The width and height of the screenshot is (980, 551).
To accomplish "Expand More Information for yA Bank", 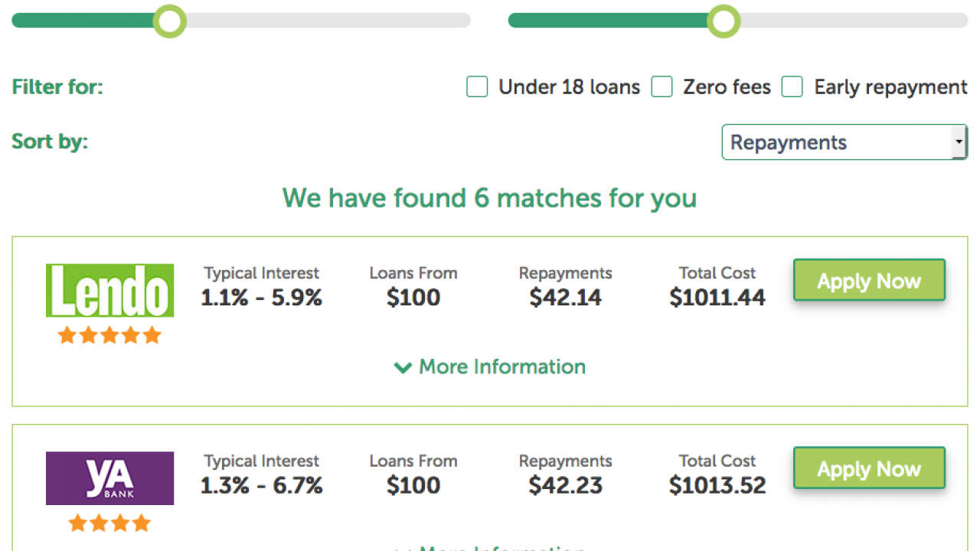I will pos(490,547).
